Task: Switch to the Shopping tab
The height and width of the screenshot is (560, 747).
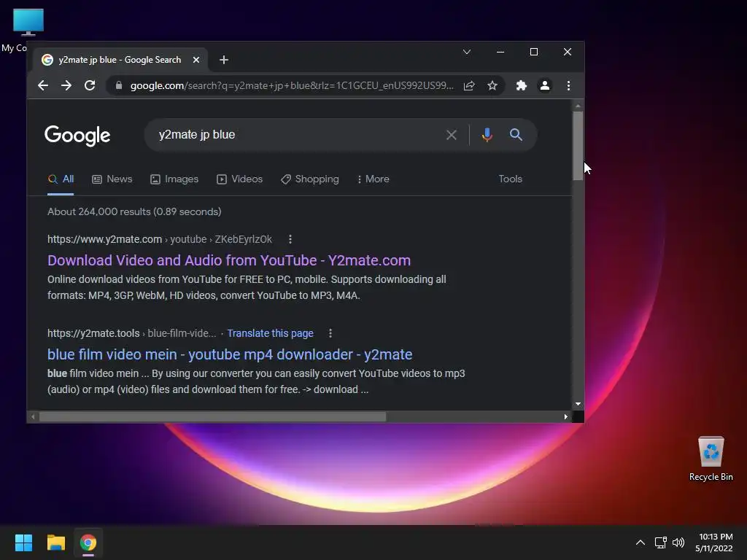Action: point(309,179)
